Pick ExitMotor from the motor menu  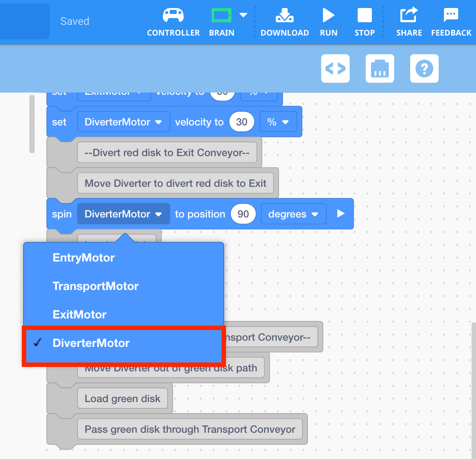(x=80, y=315)
